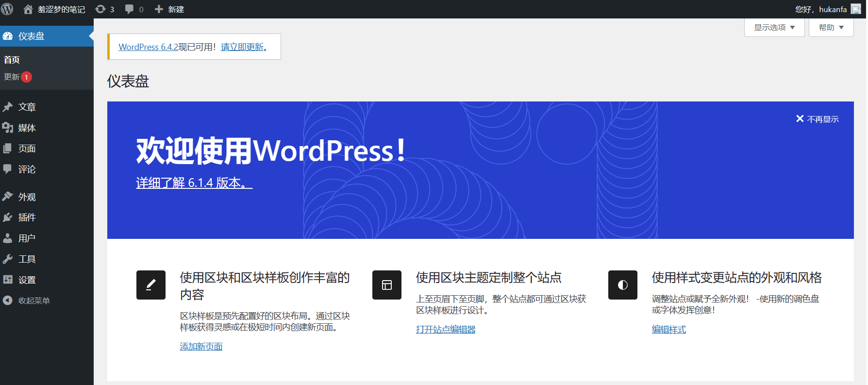Click the 仪表盘 page title
The width and height of the screenshot is (868, 385).
(x=128, y=81)
